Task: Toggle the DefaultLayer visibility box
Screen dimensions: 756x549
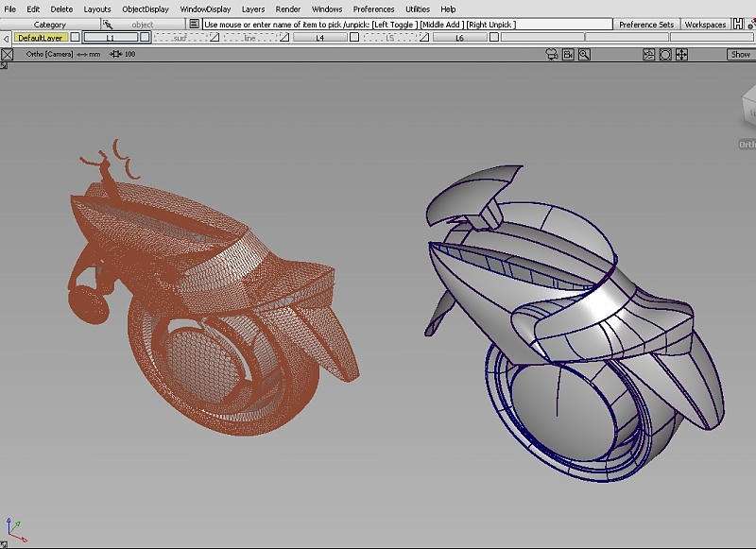Action: (x=75, y=37)
